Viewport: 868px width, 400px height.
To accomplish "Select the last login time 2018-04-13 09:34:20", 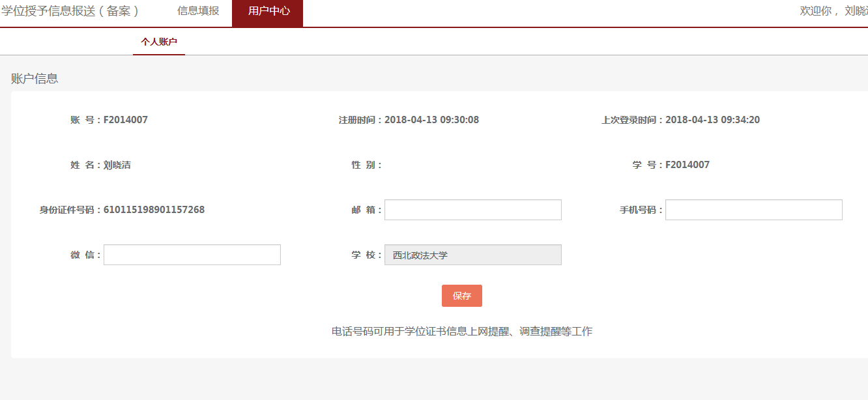I will [x=713, y=120].
